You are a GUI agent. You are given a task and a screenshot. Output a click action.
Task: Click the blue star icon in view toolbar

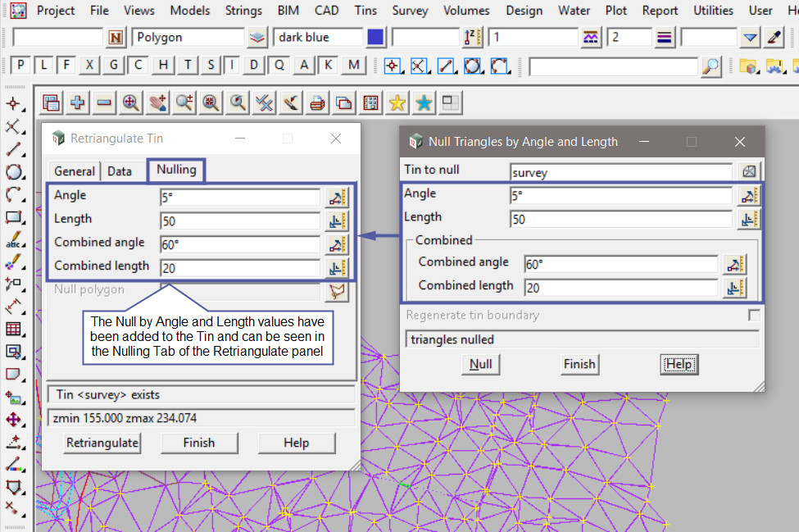click(424, 103)
